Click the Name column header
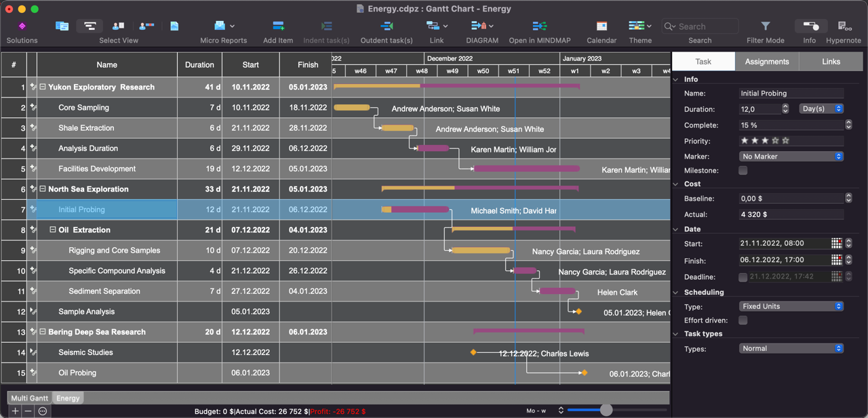The image size is (868, 418). (106, 65)
